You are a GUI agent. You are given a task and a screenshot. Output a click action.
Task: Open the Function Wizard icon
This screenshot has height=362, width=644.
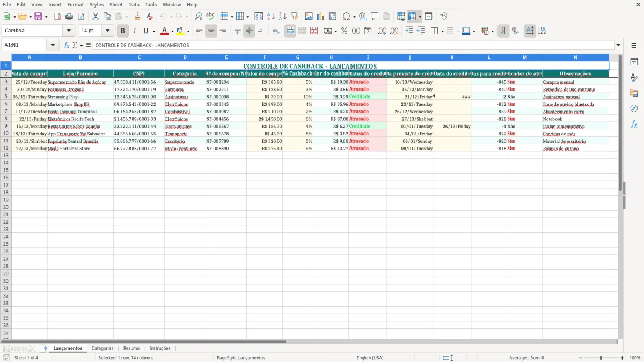click(67, 45)
